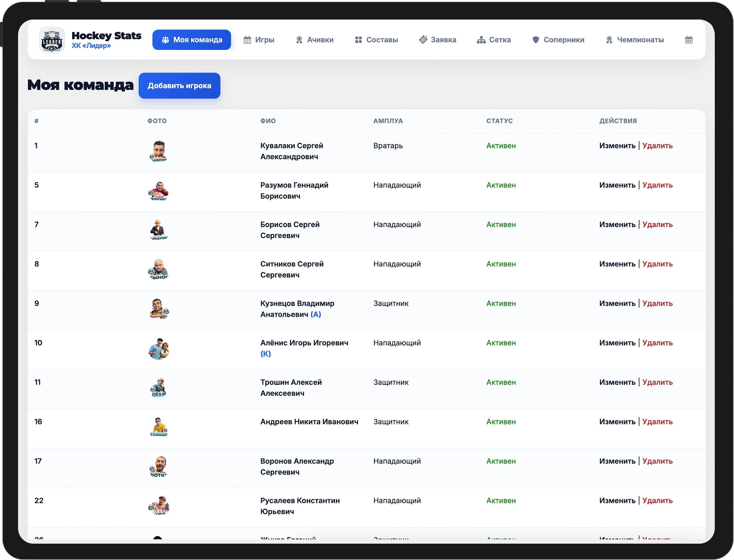Open the Заявка tab
Image resolution: width=734 pixels, height=560 pixels.
(x=438, y=40)
